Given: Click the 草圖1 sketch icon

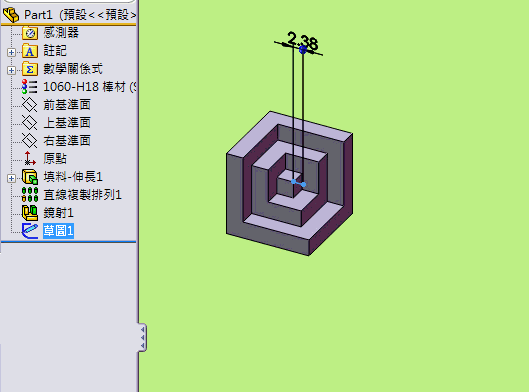Looking at the screenshot, I should [x=30, y=231].
